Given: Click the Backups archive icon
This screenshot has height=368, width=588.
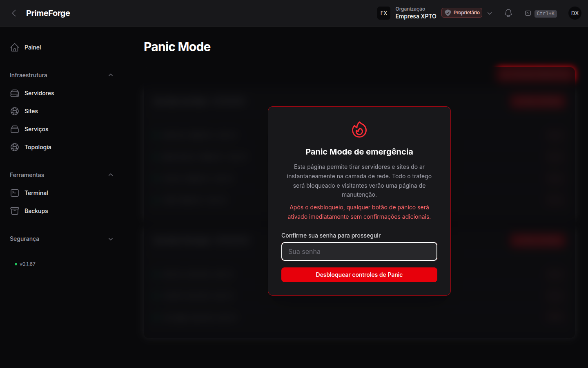Looking at the screenshot, I should 15,211.
